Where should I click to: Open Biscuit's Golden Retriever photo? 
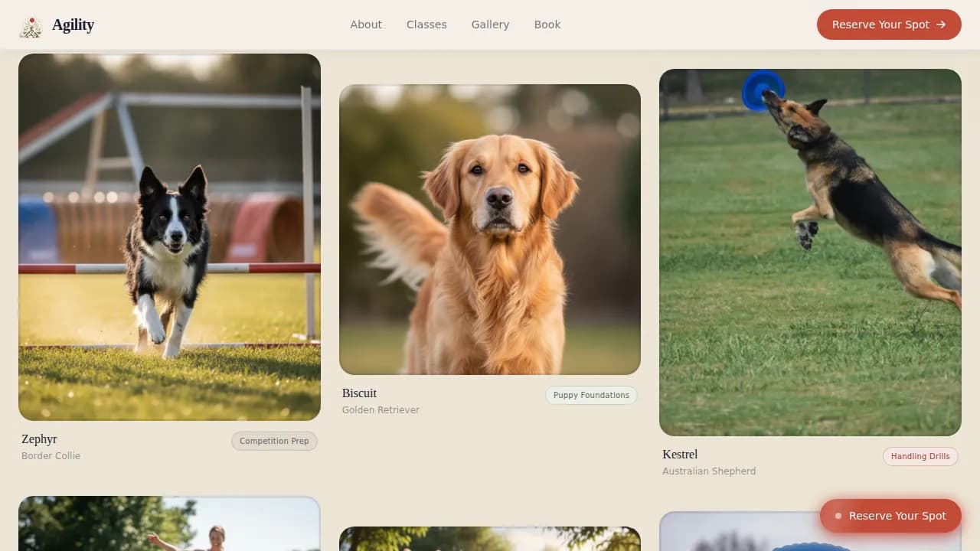[x=490, y=230]
